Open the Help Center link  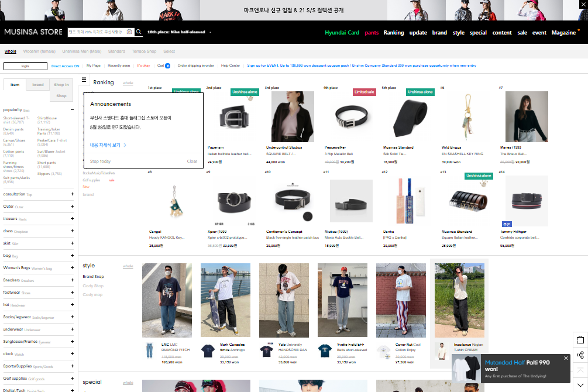coord(231,66)
